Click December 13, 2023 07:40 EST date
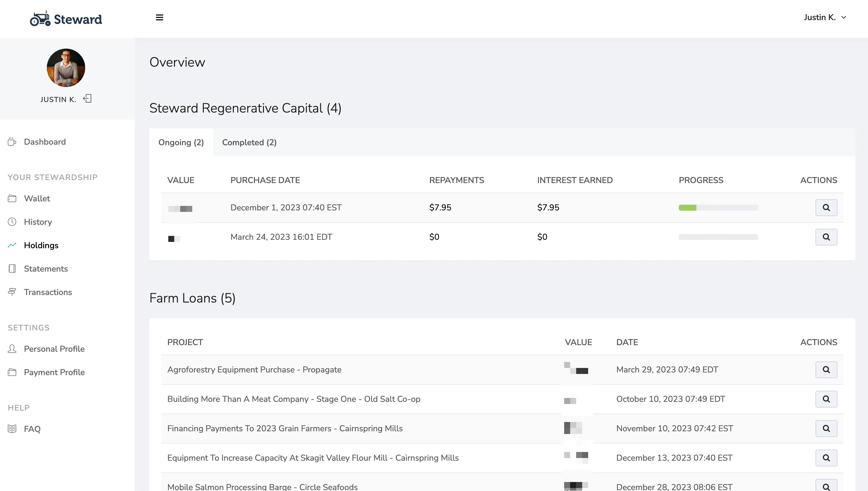868x491 pixels. click(674, 458)
